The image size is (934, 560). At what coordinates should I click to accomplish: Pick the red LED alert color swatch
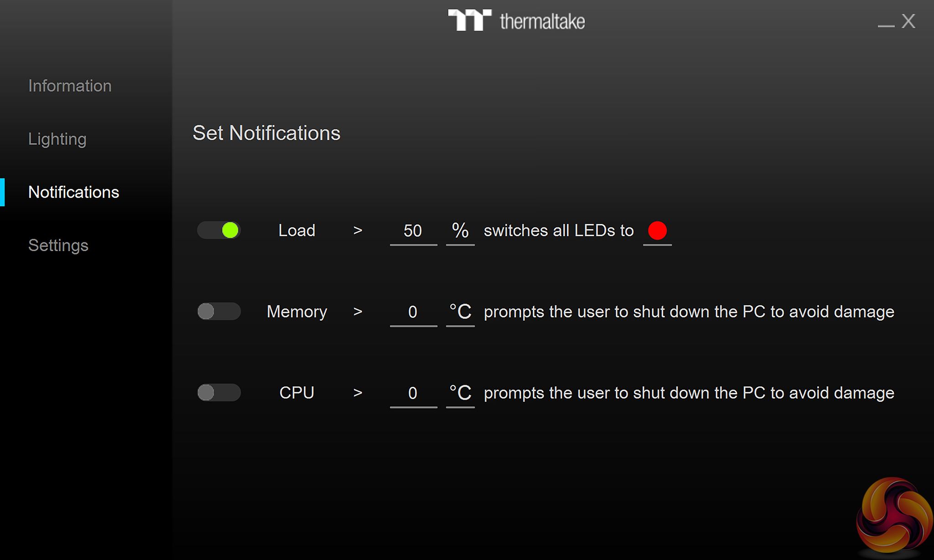(x=657, y=231)
